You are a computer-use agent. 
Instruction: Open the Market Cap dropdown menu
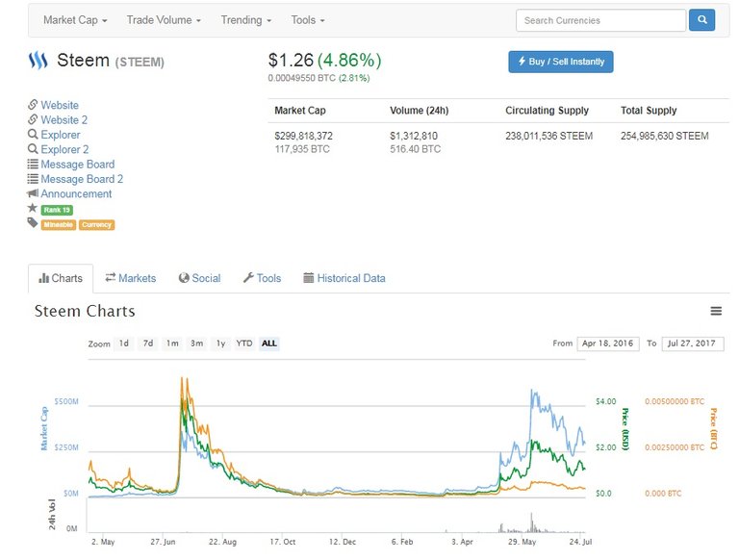coord(75,20)
